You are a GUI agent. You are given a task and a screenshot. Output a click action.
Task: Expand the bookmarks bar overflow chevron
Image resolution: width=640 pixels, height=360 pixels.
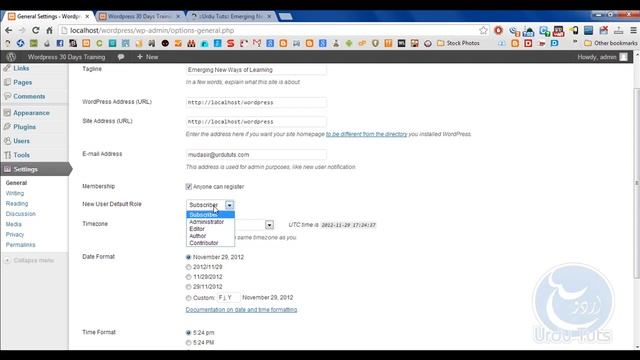[575, 42]
